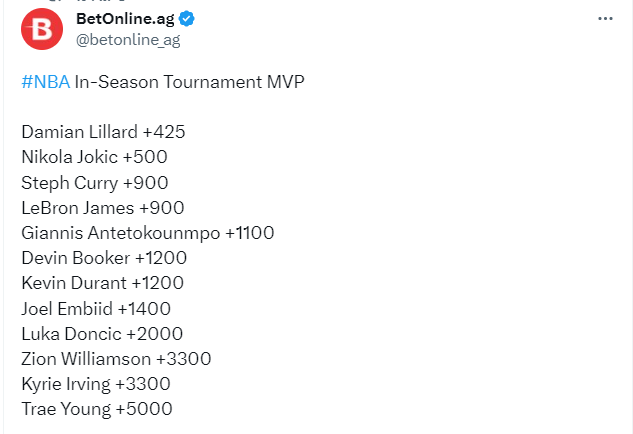
Task: Select the LeBron James +900 line
Action: click(102, 207)
